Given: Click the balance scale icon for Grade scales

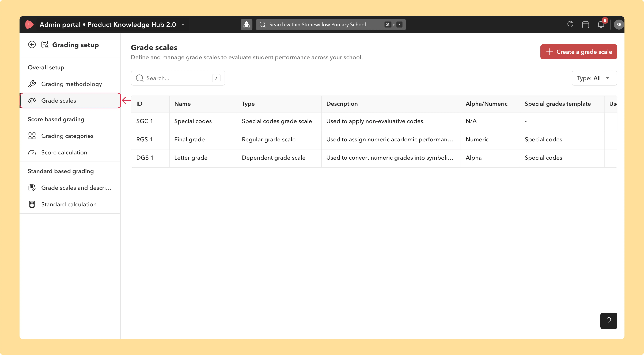Looking at the screenshot, I should coord(32,100).
